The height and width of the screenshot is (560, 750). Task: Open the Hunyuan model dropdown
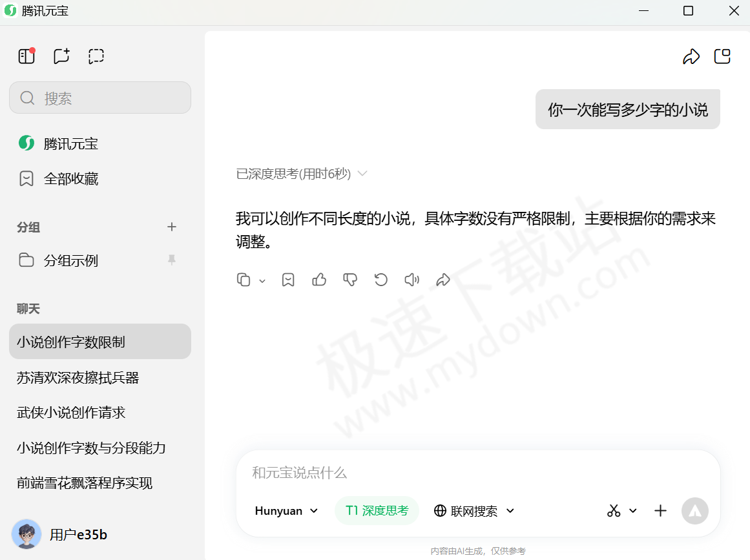click(286, 511)
